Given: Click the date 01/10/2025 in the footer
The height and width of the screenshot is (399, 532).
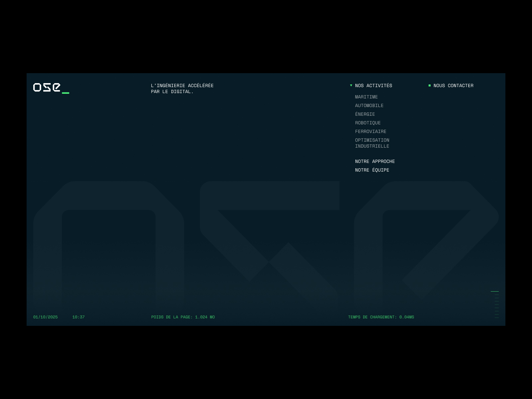Looking at the screenshot, I should 46,317.
